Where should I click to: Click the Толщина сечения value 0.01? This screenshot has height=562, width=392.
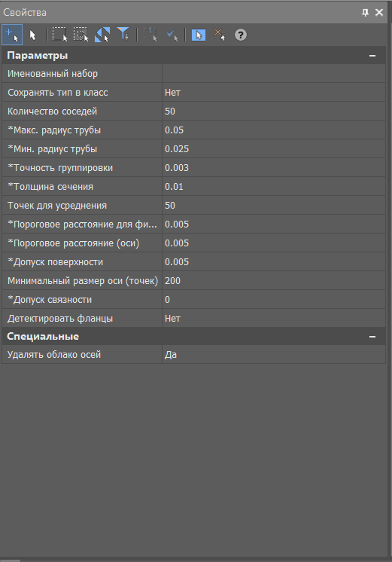274,186
